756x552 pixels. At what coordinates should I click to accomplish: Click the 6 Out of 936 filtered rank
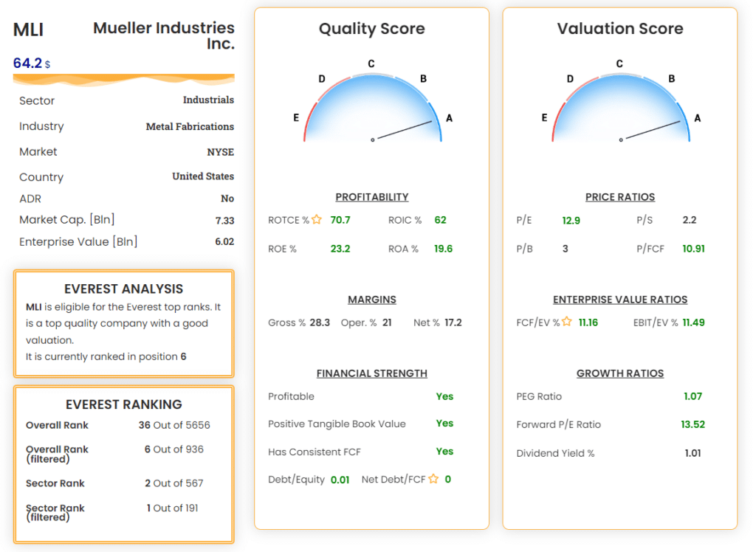point(174,449)
